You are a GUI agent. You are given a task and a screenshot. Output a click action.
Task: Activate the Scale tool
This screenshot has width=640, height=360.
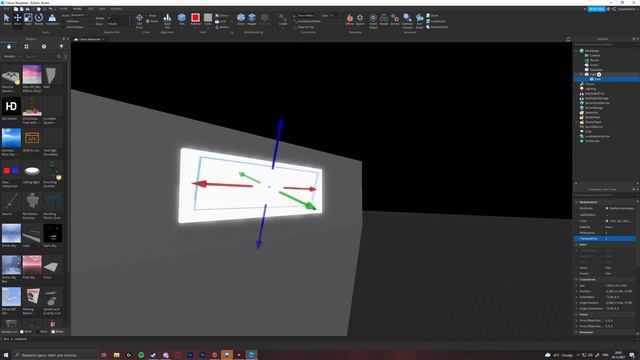28,19
